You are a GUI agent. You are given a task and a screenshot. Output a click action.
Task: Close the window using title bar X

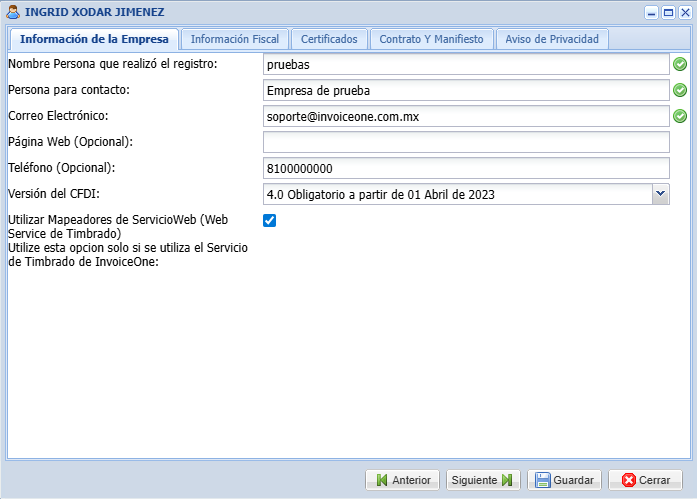(x=683, y=13)
